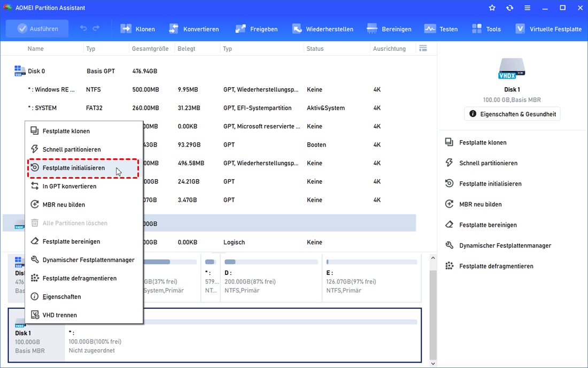
Task: Click the Virtuelle Festplatte icon
Action: pos(520,29)
